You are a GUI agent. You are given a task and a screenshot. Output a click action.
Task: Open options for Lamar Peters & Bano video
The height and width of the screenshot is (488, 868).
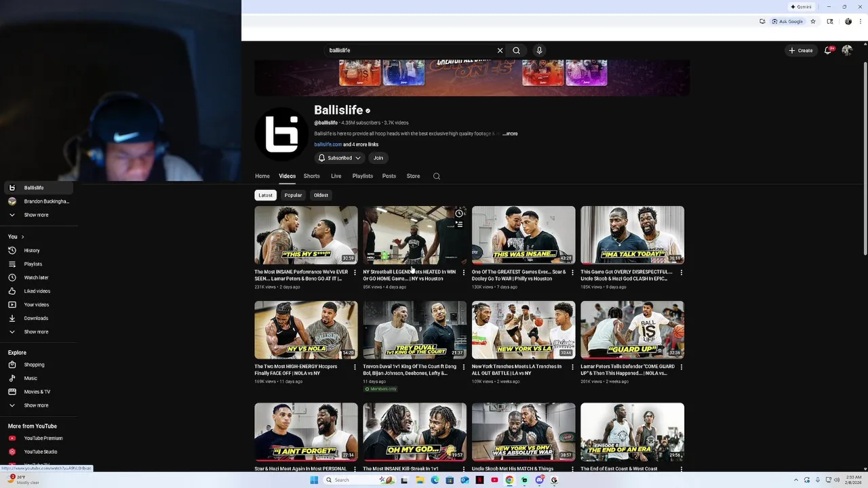[355, 272]
